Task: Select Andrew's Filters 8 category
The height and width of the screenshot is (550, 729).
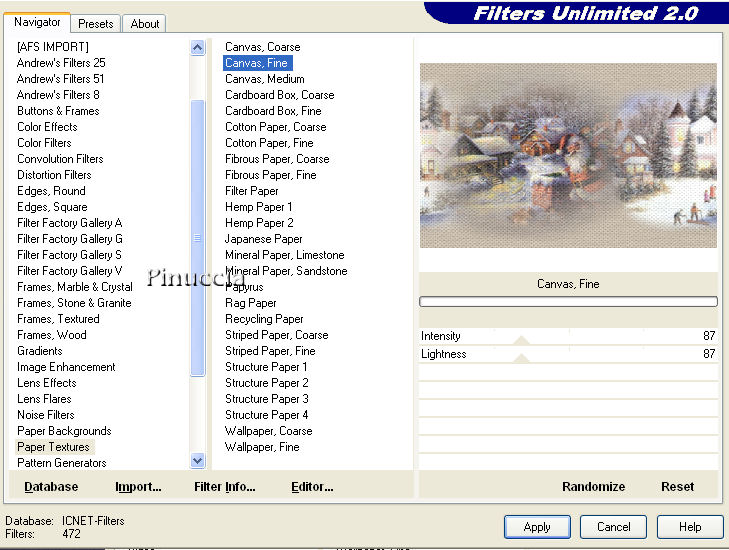Action: 58,95
